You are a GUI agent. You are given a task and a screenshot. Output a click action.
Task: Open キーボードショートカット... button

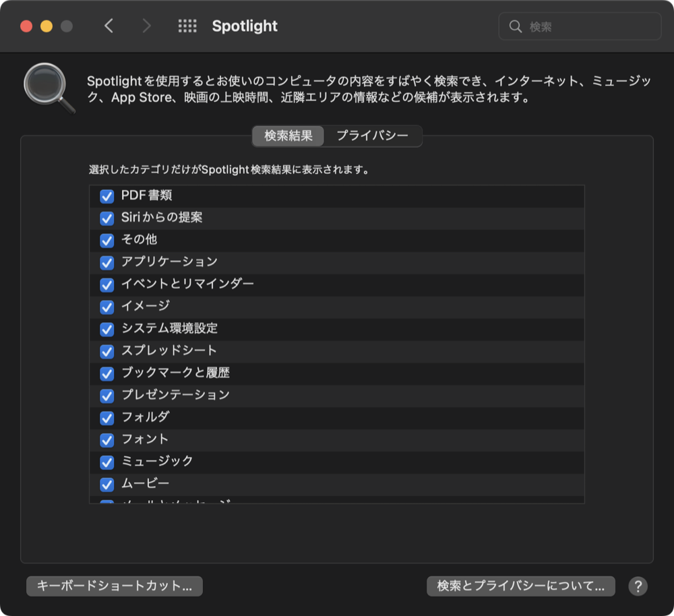coord(115,586)
